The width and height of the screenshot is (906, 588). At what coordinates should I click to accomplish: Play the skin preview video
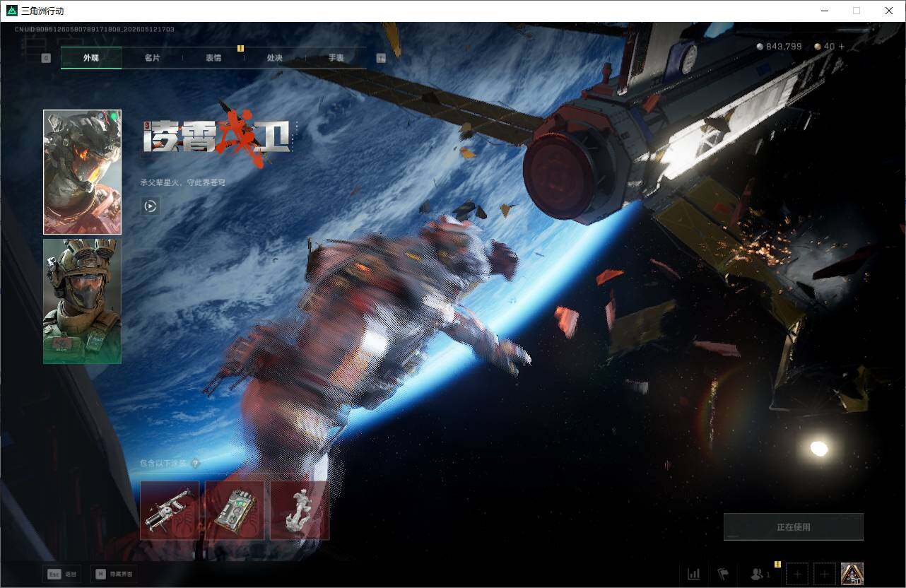coord(150,206)
